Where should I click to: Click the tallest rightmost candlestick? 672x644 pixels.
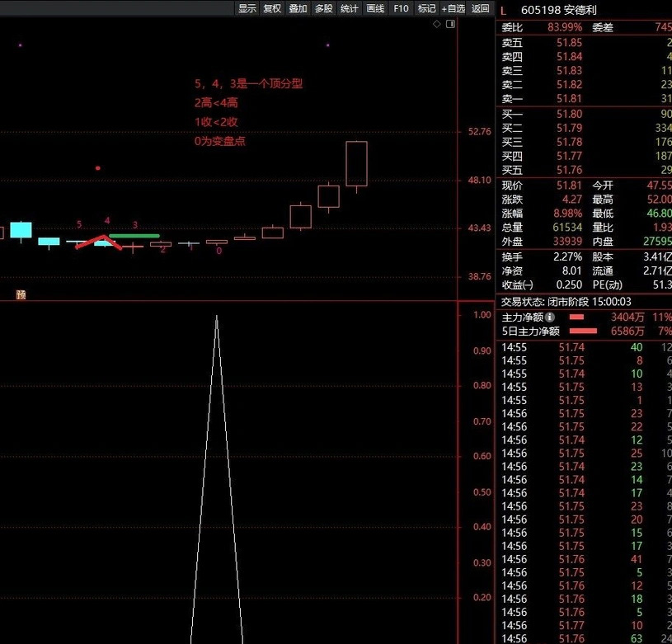point(356,163)
